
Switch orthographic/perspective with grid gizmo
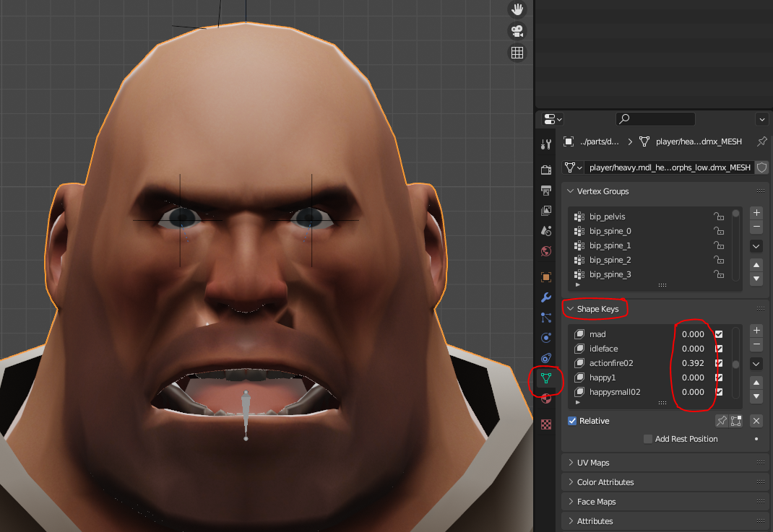517,53
